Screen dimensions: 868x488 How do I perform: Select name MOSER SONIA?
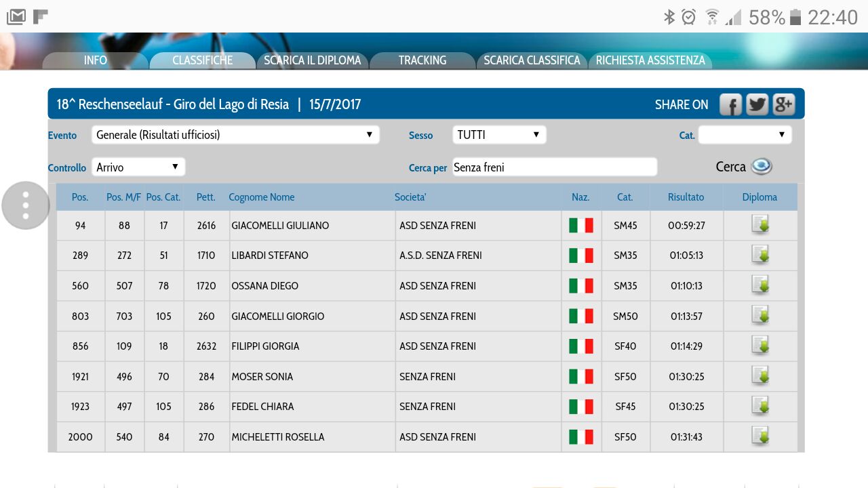point(262,377)
